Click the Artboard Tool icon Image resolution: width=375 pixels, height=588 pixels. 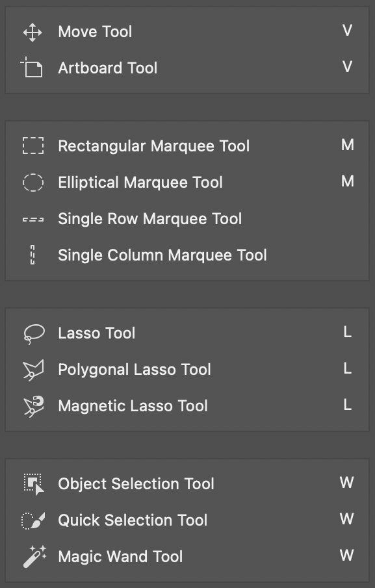click(x=32, y=67)
